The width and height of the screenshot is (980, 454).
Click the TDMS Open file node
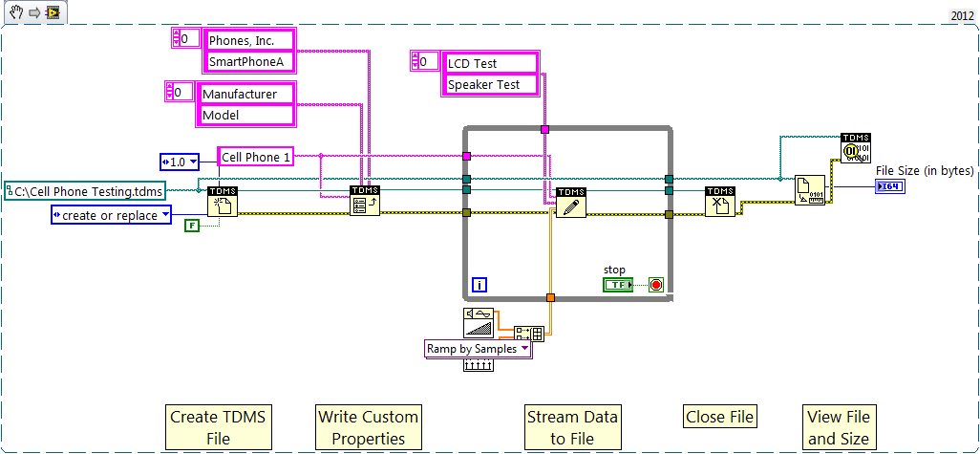pos(222,202)
